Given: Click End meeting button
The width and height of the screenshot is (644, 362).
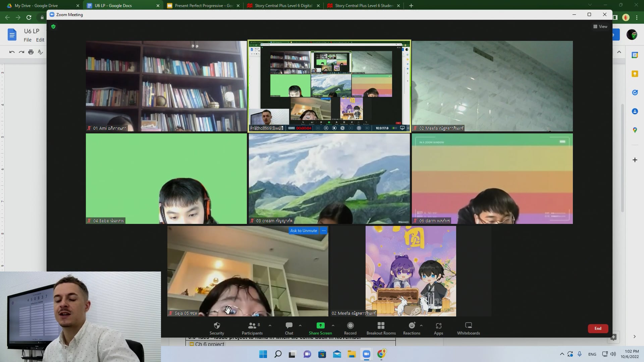Looking at the screenshot, I should click(x=598, y=328).
